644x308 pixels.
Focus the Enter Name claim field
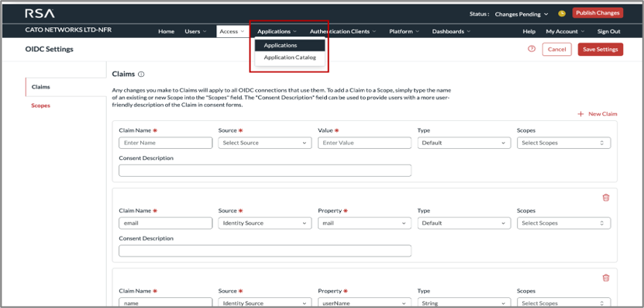pyautogui.click(x=166, y=143)
